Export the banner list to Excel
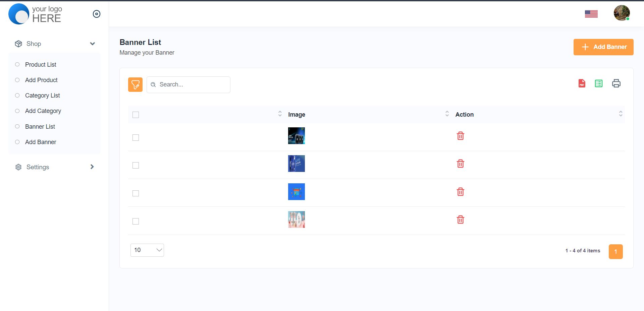The image size is (644, 311). (x=598, y=83)
